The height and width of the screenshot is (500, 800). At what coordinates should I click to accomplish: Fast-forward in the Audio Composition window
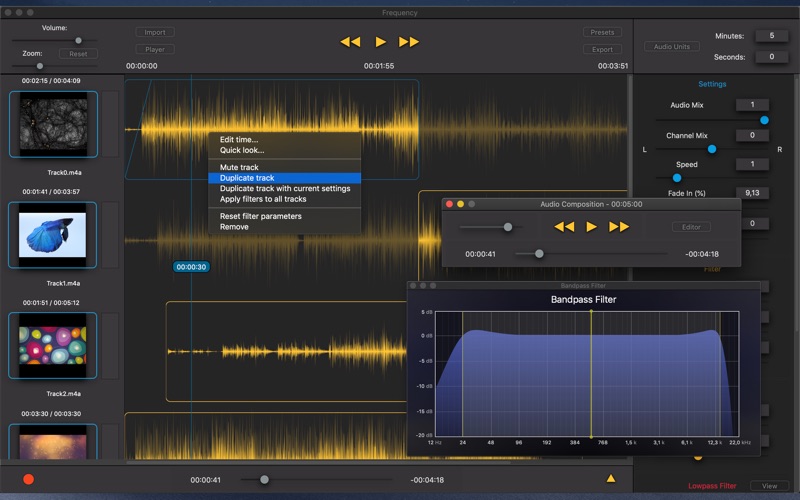pos(619,227)
